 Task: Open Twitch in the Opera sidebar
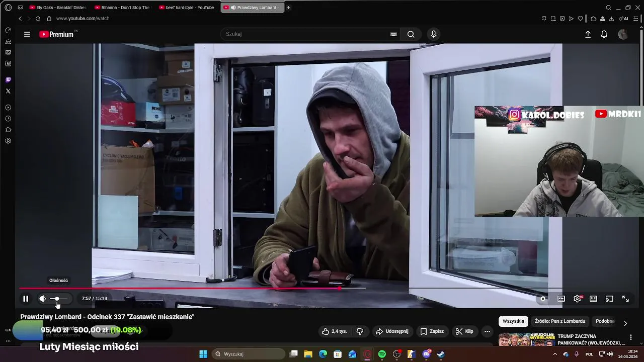point(8,80)
